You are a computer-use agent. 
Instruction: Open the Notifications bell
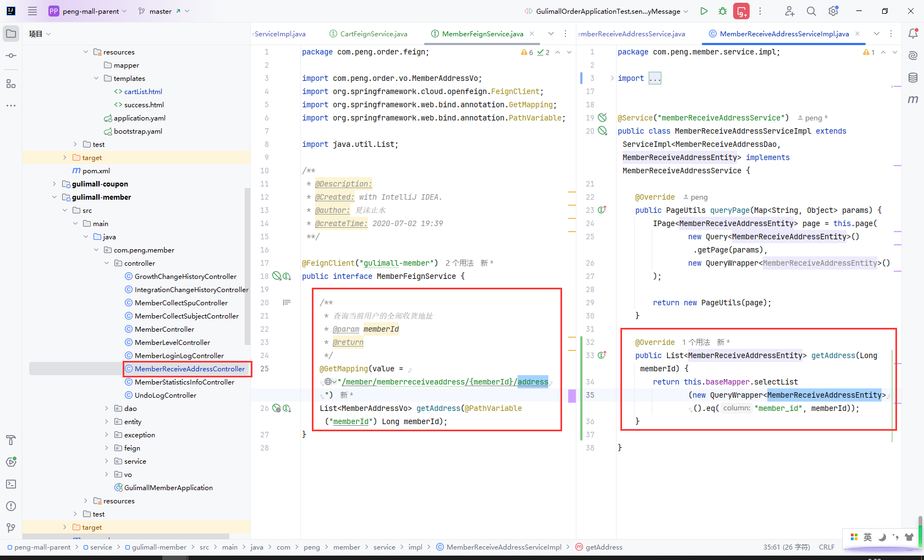point(913,34)
